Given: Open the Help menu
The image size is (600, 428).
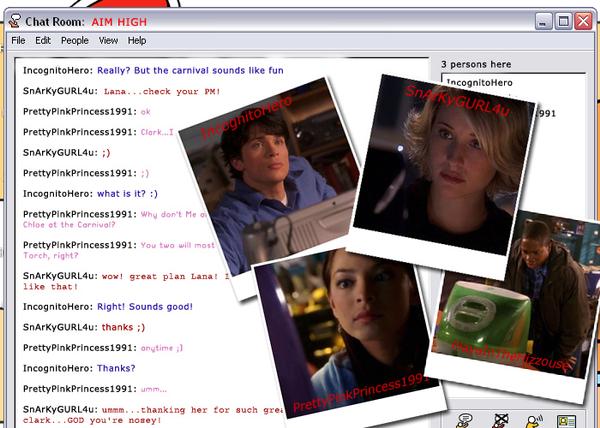Looking at the screenshot, I should pyautogui.click(x=137, y=41).
